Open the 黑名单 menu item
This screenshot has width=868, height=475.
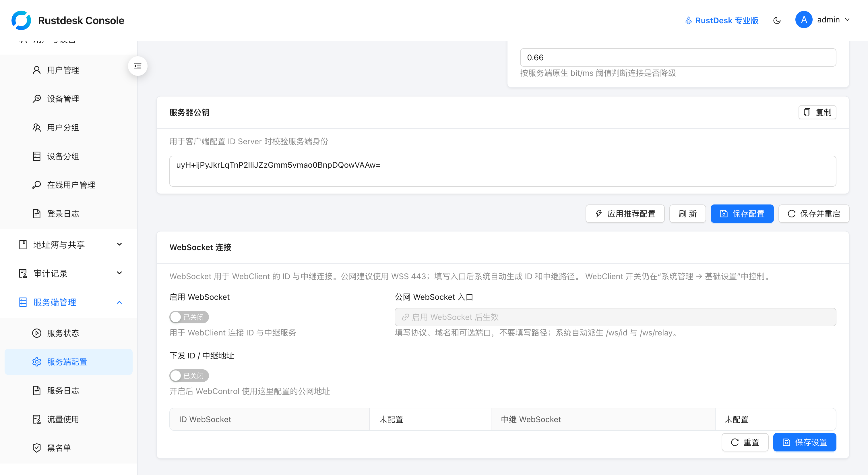tap(69, 448)
